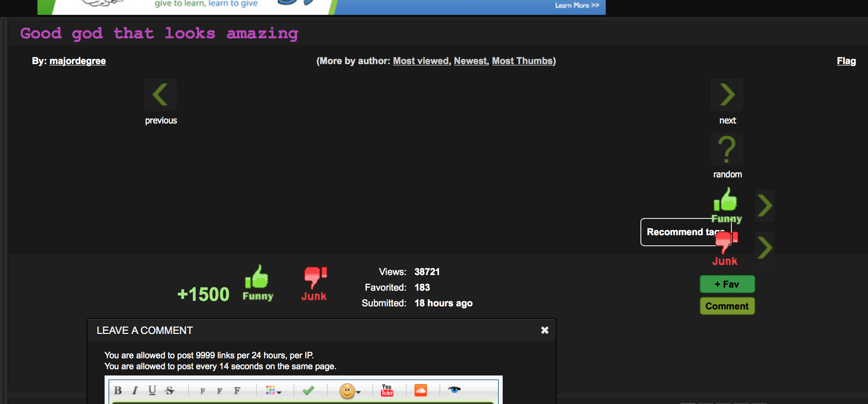868x404 pixels.
Task: Click the green checkmark toolbar icon
Action: pyautogui.click(x=308, y=390)
